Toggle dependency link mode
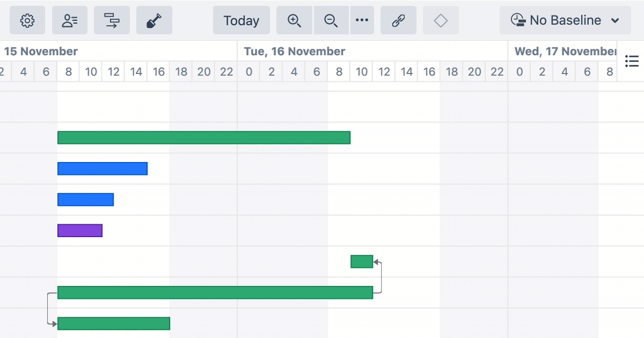This screenshot has height=338, width=644. [398, 20]
